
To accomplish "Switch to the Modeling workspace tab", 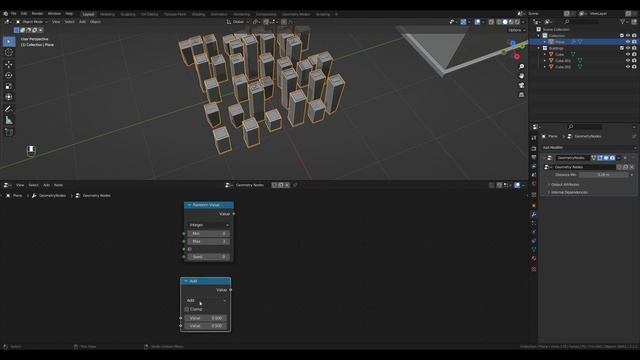I will coord(107,14).
